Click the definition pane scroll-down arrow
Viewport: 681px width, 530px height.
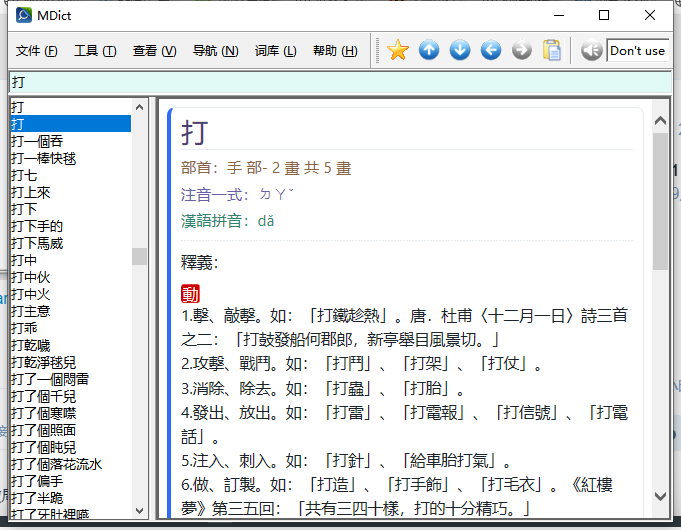pos(660,495)
